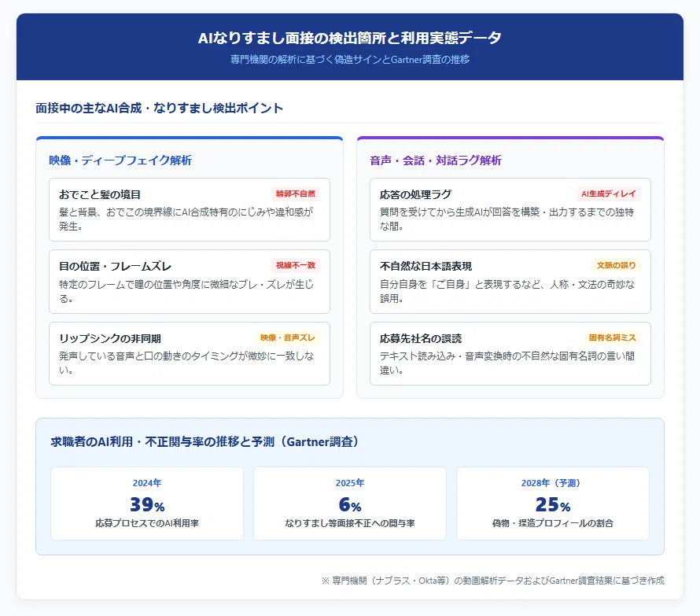
Task: Click the section heading '映像・ディープフェイク解析'
Action: pos(120,160)
